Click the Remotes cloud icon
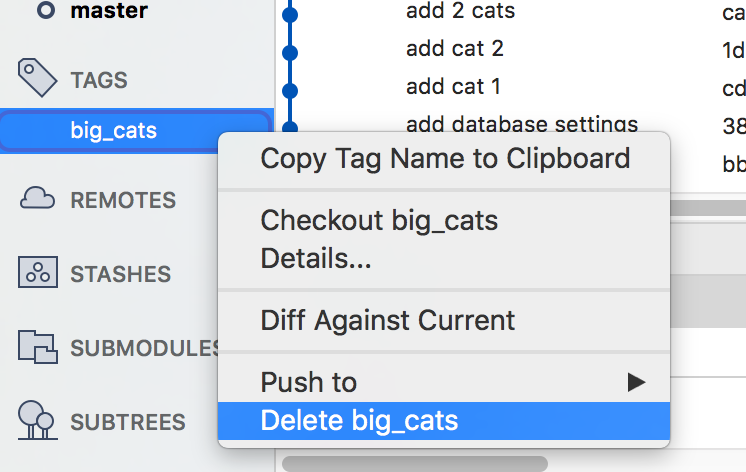 tap(36, 199)
